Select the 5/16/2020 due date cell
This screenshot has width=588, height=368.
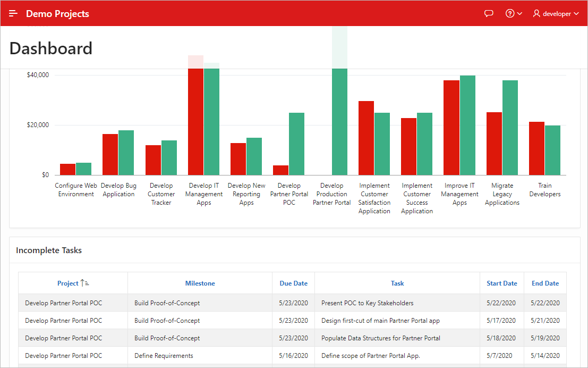[x=293, y=355]
